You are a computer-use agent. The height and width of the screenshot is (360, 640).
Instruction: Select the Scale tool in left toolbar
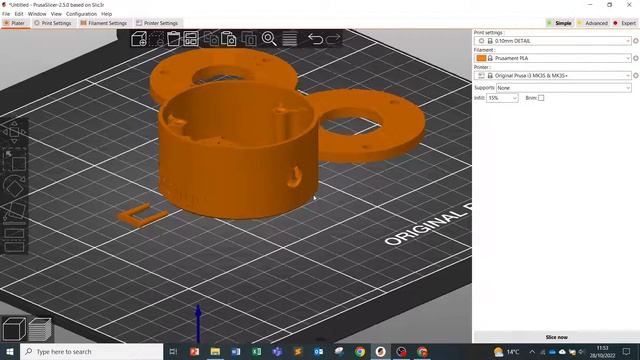[x=14, y=159]
